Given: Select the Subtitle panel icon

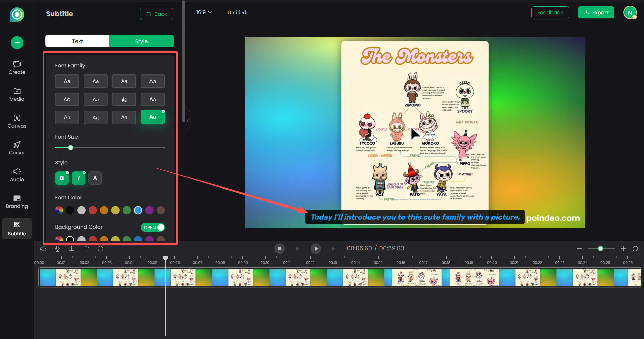Looking at the screenshot, I should point(17,228).
